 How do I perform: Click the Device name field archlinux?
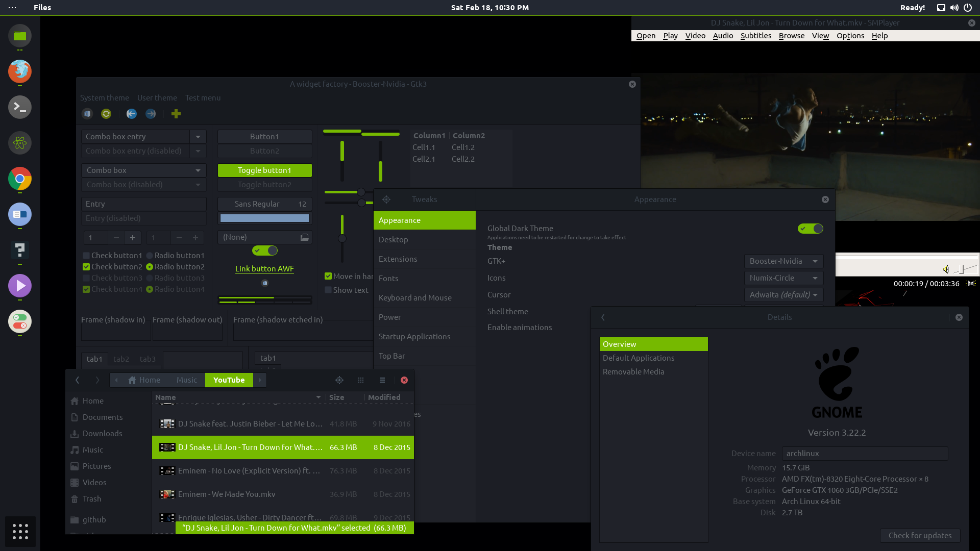click(865, 454)
